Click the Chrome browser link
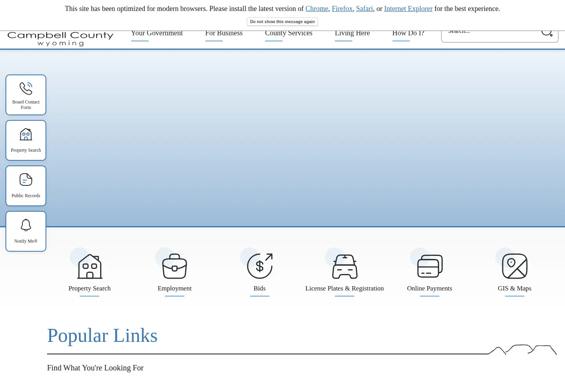The height and width of the screenshot is (392, 565). point(317,9)
